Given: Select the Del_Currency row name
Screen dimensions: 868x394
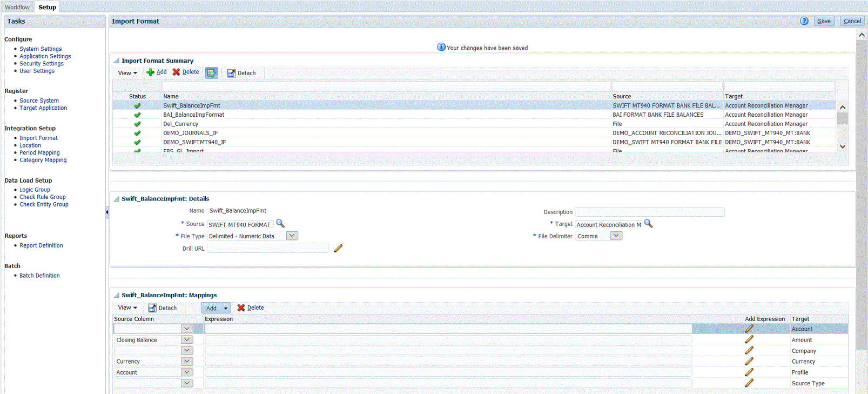Looking at the screenshot, I should (x=181, y=124).
